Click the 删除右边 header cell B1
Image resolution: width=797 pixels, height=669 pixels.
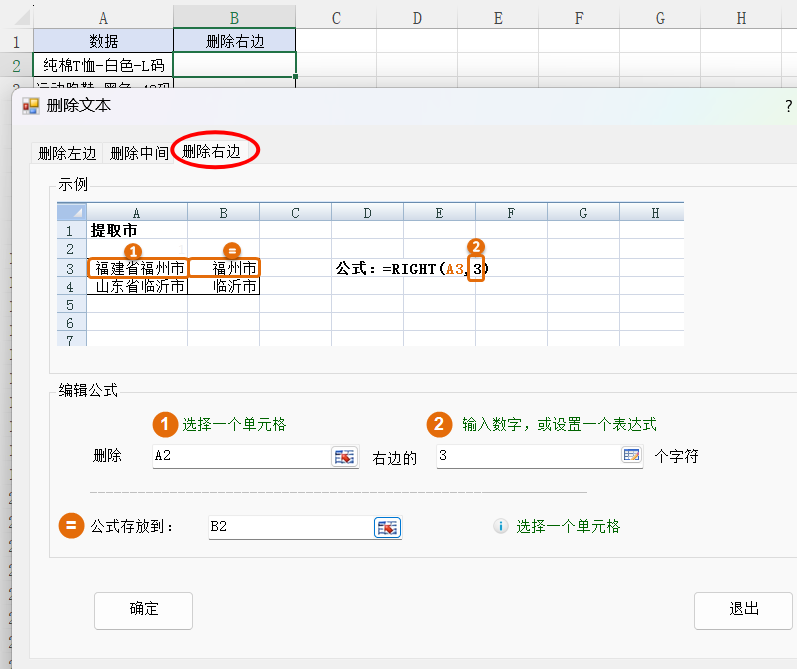click(x=234, y=41)
